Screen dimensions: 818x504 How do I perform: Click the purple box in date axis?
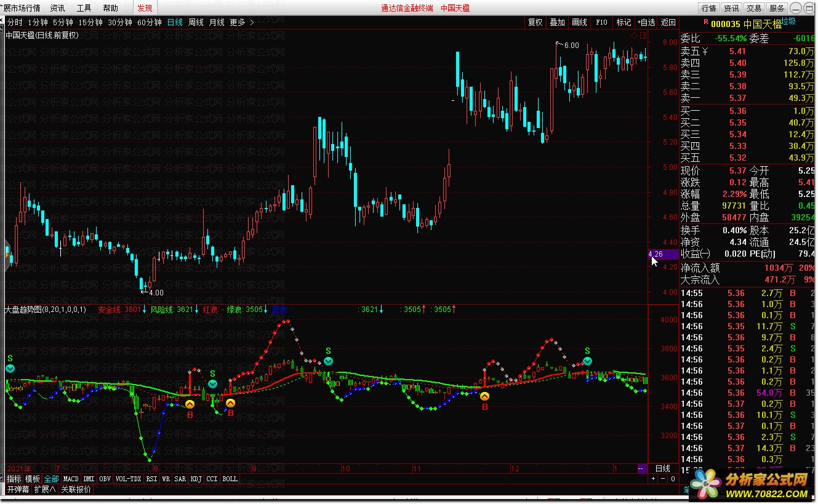(641, 468)
